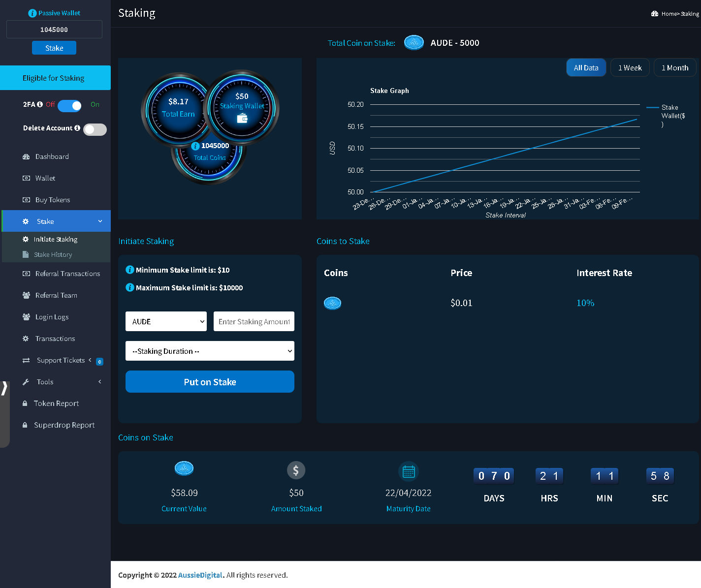Switch stake graph to 1 Month
The width and height of the screenshot is (701, 588).
tap(675, 68)
